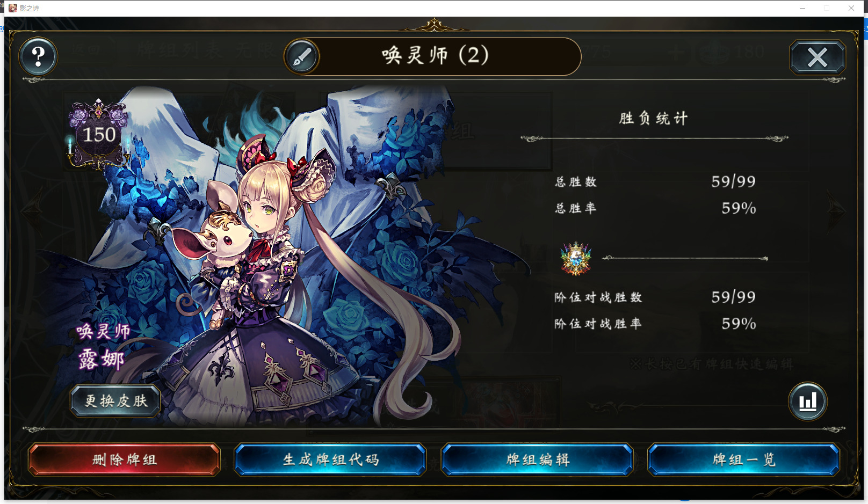Minimize the 影之诗 window

pyautogui.click(x=802, y=8)
